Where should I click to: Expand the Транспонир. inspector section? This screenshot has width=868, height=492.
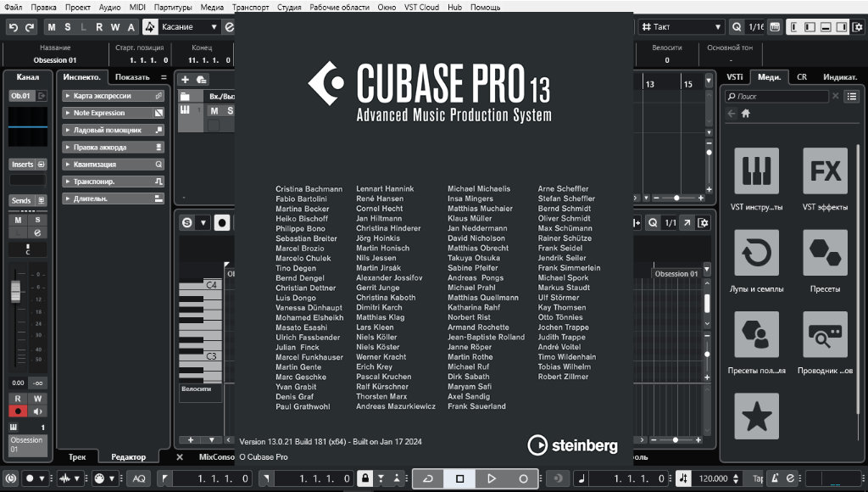114,182
